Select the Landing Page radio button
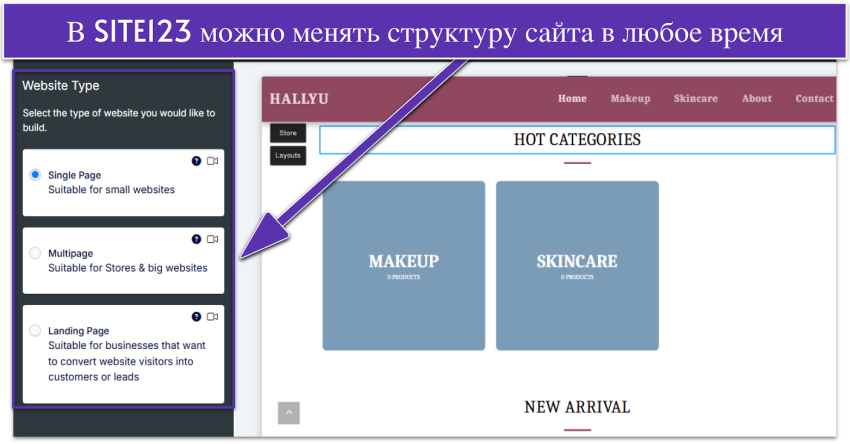 click(x=35, y=330)
